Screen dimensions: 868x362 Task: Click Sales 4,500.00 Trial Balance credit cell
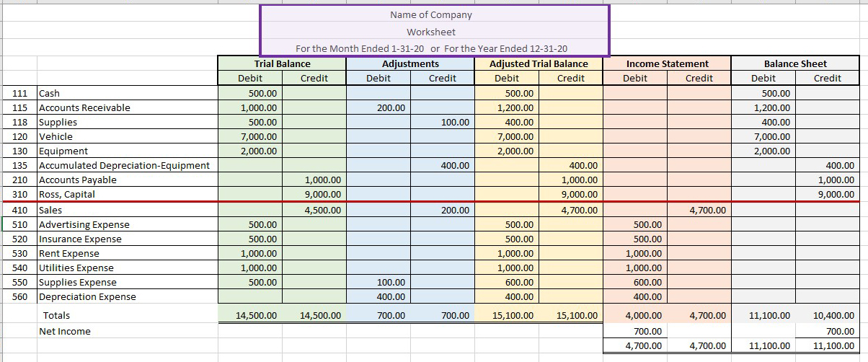314,210
